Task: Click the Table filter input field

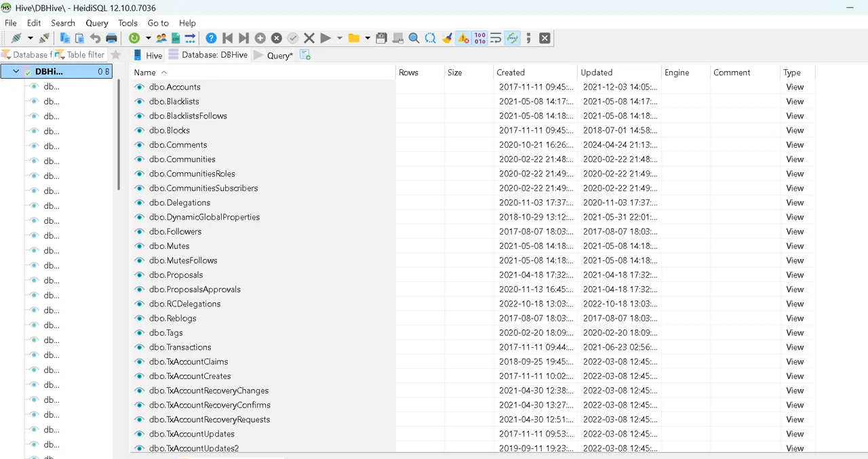Action: tap(81, 55)
